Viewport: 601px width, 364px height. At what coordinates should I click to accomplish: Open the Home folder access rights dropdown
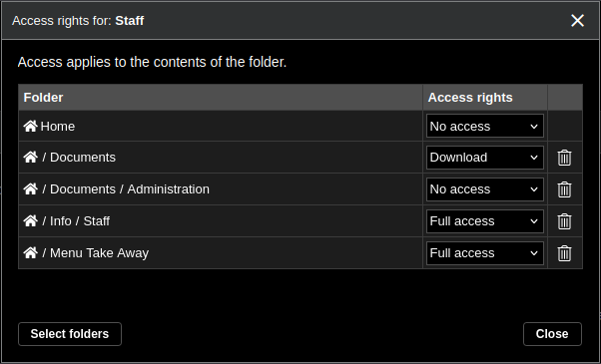coord(485,126)
